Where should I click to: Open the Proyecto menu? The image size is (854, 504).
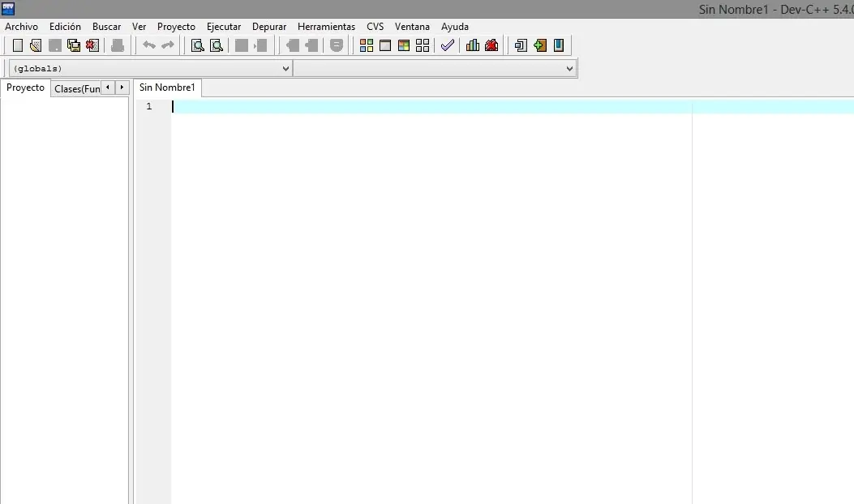point(176,27)
